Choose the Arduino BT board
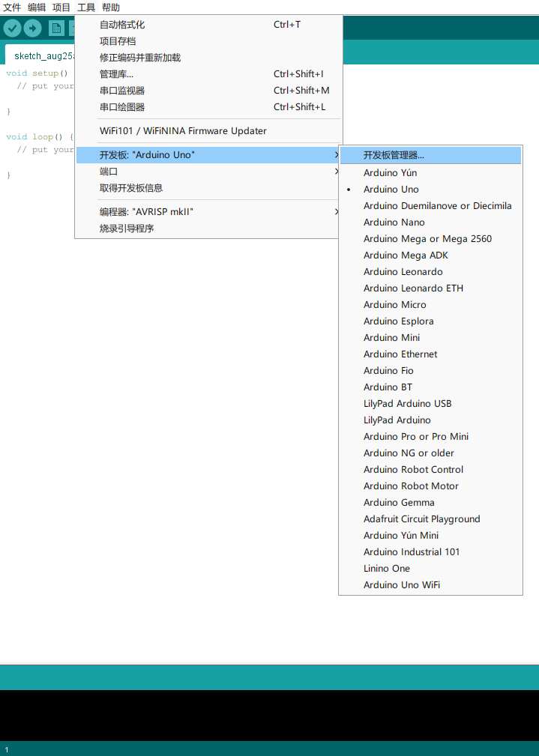The width and height of the screenshot is (539, 756). click(430, 387)
